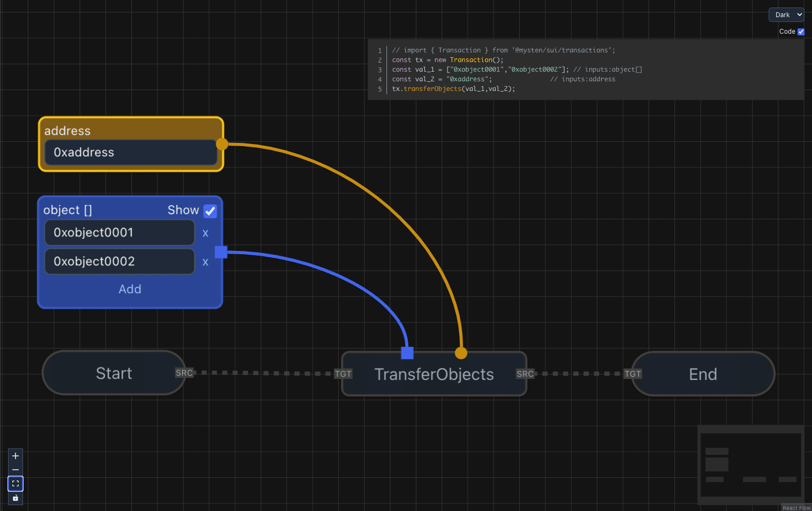Image resolution: width=812 pixels, height=511 pixels.
Task: Click the const val_2 code line
Action: 504,79
